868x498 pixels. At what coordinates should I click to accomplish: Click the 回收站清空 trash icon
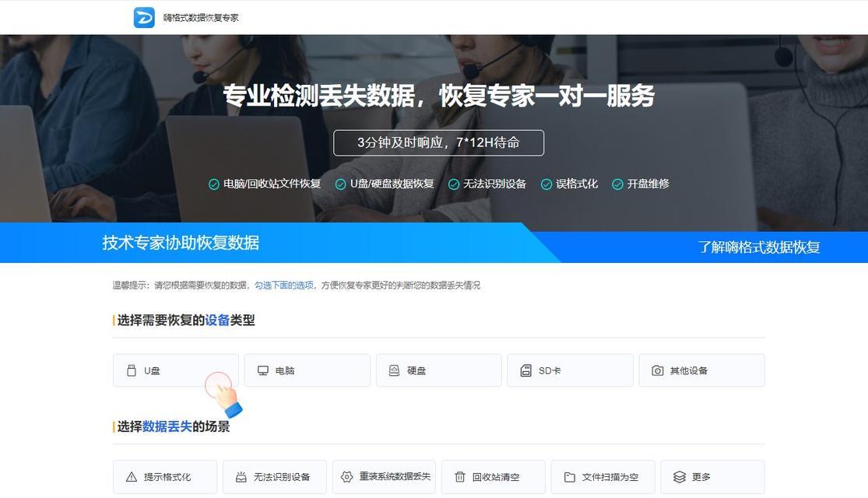tap(459, 477)
